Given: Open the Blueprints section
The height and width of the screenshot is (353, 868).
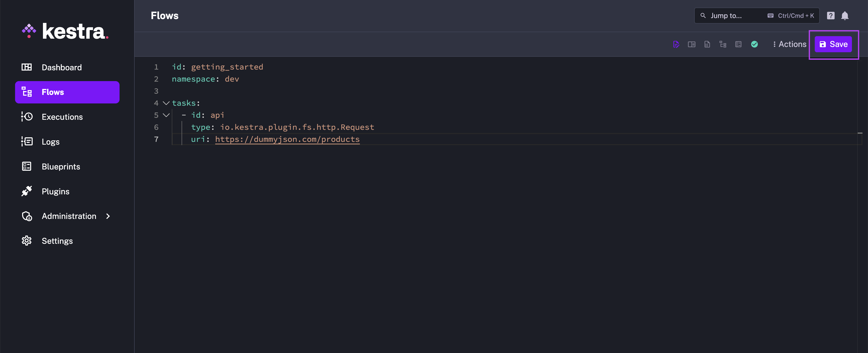Looking at the screenshot, I should point(61,167).
